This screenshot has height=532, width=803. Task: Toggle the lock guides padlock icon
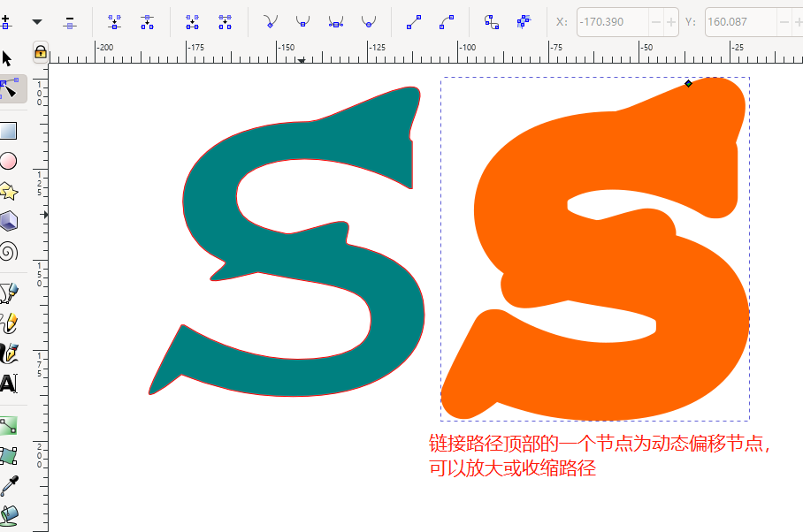click(x=41, y=52)
